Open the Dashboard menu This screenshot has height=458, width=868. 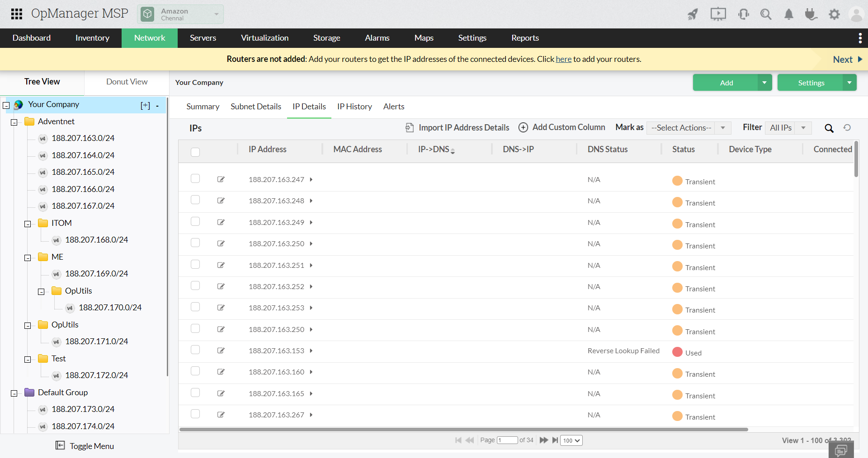[32, 38]
